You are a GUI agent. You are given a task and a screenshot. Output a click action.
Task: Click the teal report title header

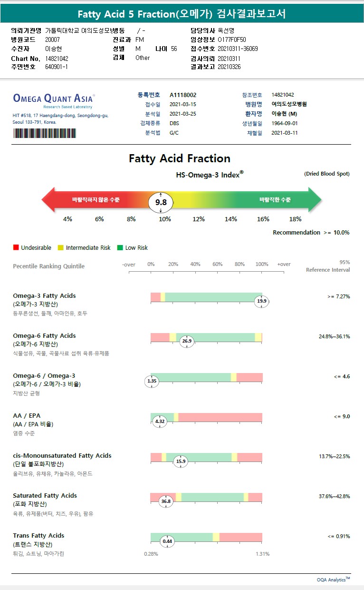[x=182, y=14]
